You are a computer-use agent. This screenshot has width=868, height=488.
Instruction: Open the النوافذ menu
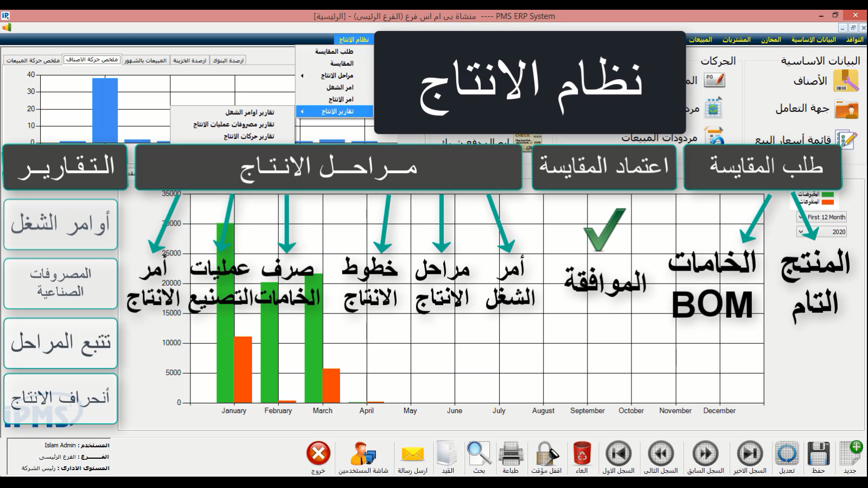click(x=855, y=40)
